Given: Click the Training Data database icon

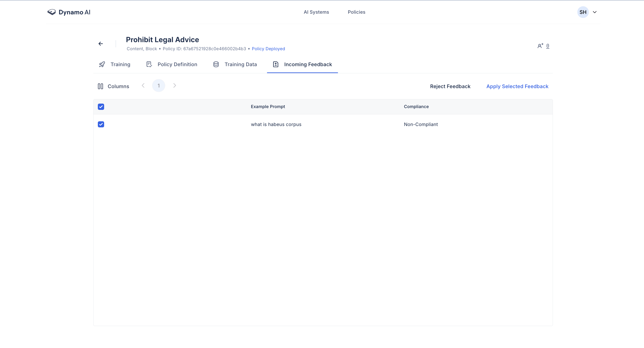Looking at the screenshot, I should [x=216, y=64].
